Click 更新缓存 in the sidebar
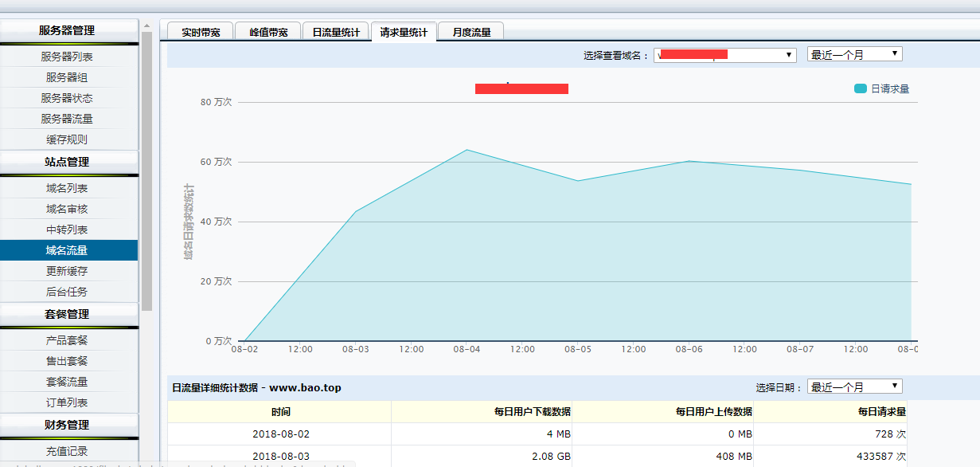This screenshot has height=467, width=980. pos(67,271)
